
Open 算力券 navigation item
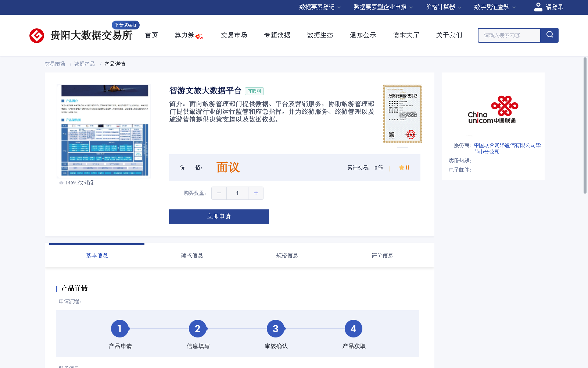pyautogui.click(x=184, y=35)
